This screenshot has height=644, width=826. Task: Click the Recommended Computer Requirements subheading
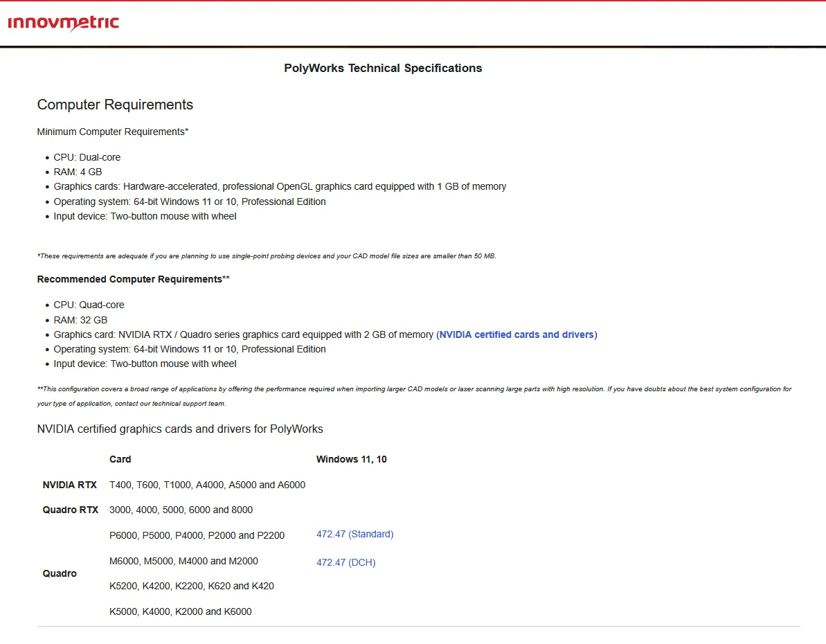point(133,279)
